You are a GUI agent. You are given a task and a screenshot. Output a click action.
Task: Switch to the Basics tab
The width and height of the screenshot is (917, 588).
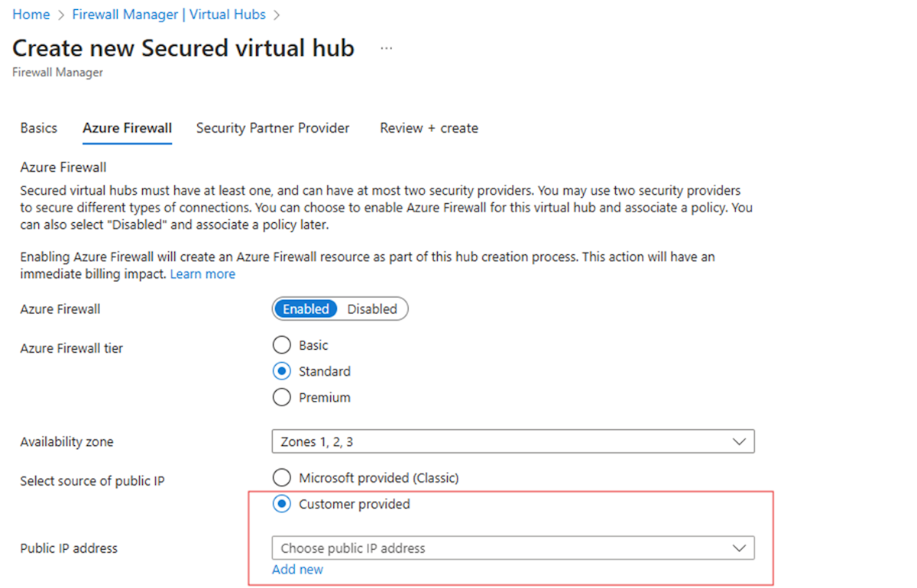tap(38, 128)
